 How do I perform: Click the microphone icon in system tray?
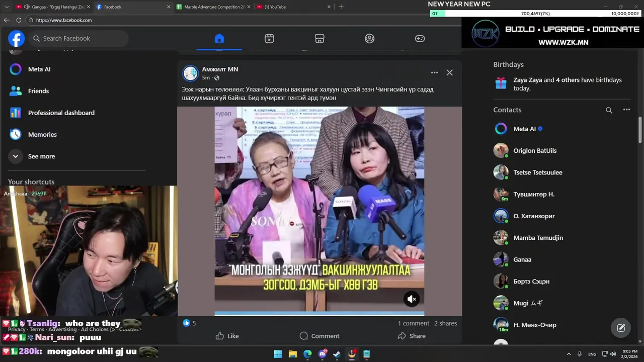580,354
